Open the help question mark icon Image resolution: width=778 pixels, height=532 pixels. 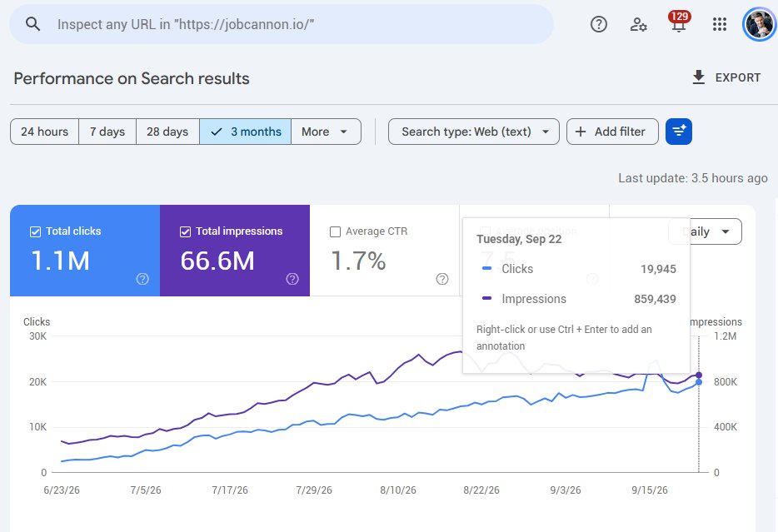coord(598,24)
